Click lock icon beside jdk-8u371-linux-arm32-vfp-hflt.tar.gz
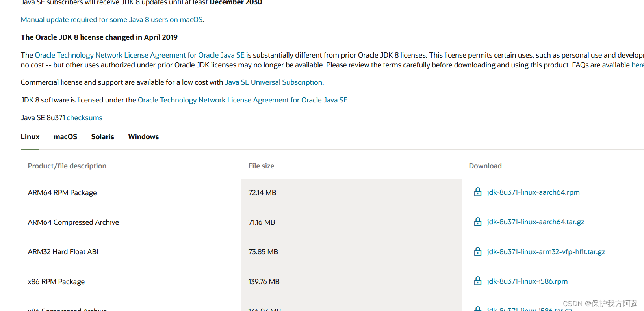 477,251
